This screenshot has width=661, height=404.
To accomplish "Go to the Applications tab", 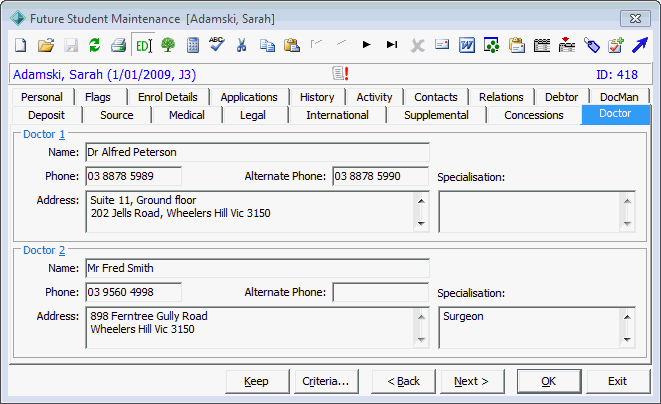I will coord(249,97).
